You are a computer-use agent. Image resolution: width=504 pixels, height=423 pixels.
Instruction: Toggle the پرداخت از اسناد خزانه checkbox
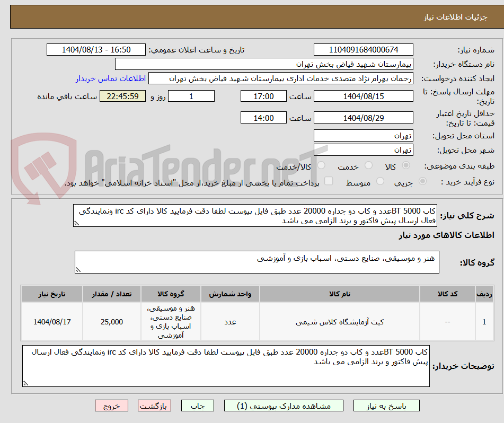[x=329, y=181]
